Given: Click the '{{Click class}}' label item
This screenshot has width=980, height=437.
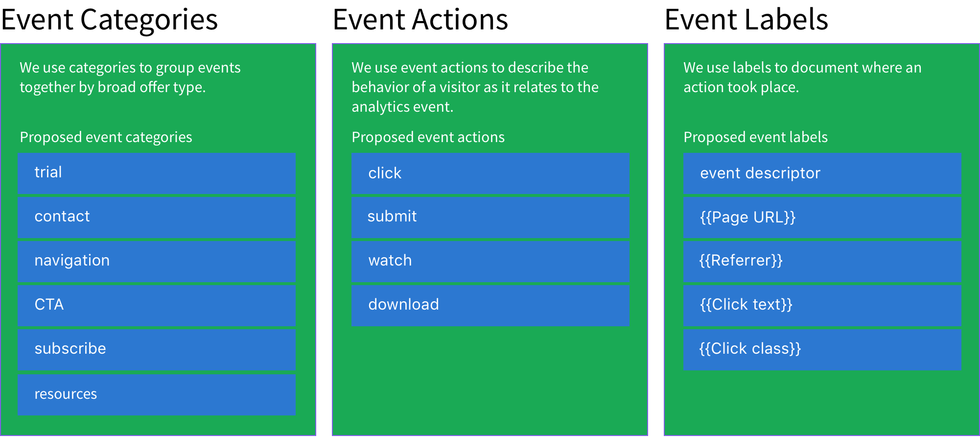Looking at the screenshot, I should coord(822,349).
